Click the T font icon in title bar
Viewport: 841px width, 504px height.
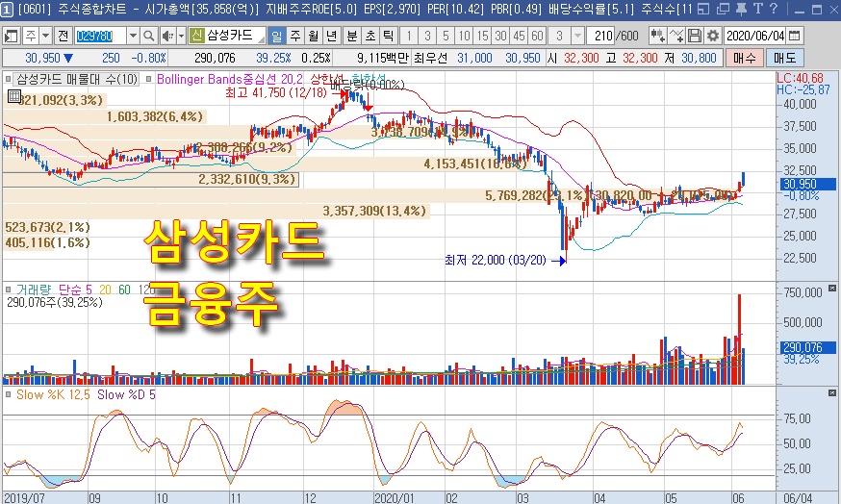(x=758, y=9)
